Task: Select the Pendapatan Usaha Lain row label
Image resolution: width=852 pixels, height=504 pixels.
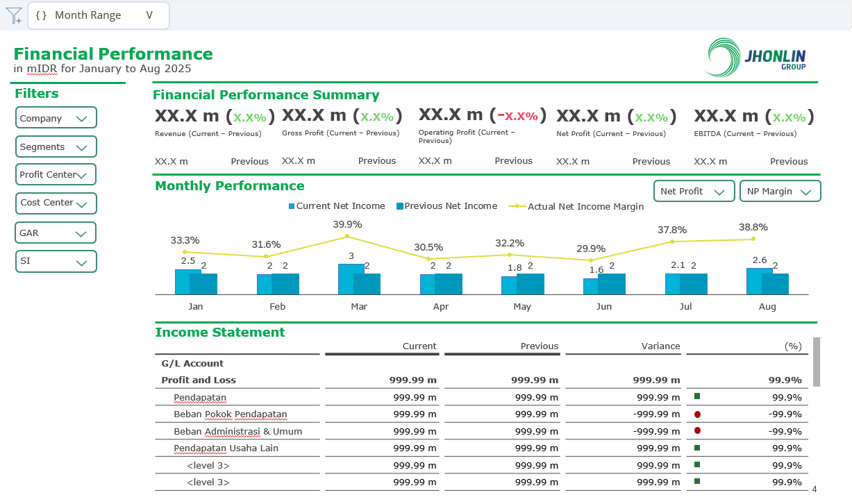Action: (x=226, y=448)
